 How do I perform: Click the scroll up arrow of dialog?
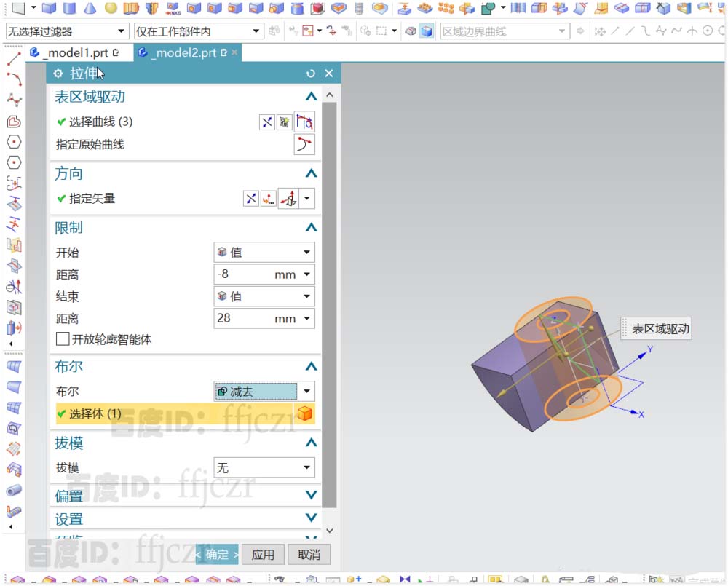330,95
